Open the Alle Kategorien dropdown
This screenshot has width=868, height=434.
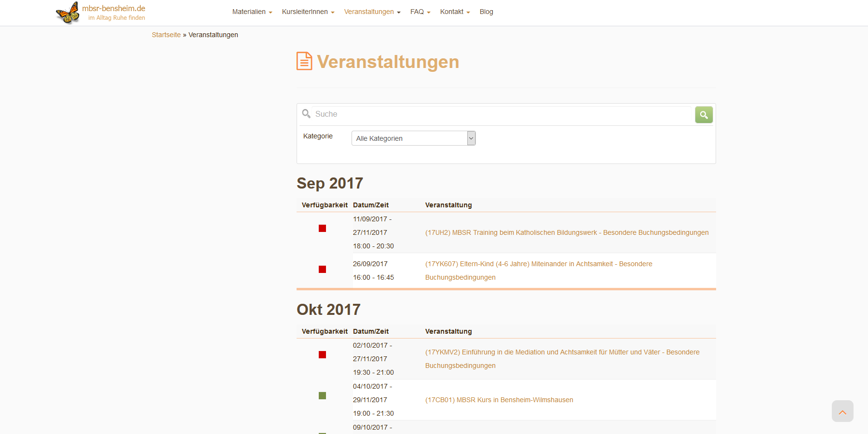point(413,138)
